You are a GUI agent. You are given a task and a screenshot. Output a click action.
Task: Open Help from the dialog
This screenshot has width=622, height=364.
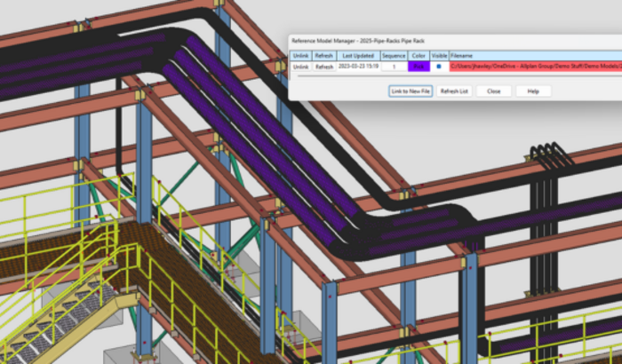click(533, 91)
